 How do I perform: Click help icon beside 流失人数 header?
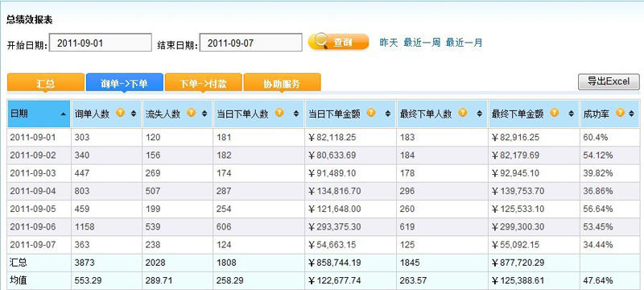coord(192,113)
